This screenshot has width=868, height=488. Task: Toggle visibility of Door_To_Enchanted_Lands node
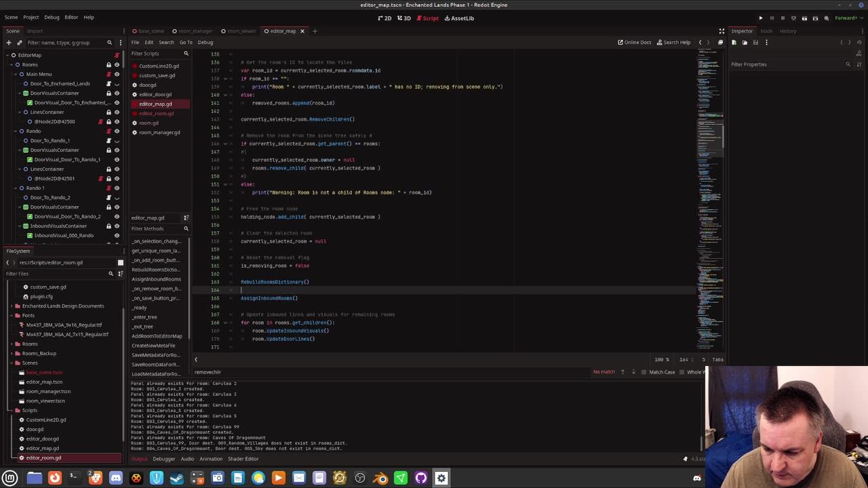(117, 83)
